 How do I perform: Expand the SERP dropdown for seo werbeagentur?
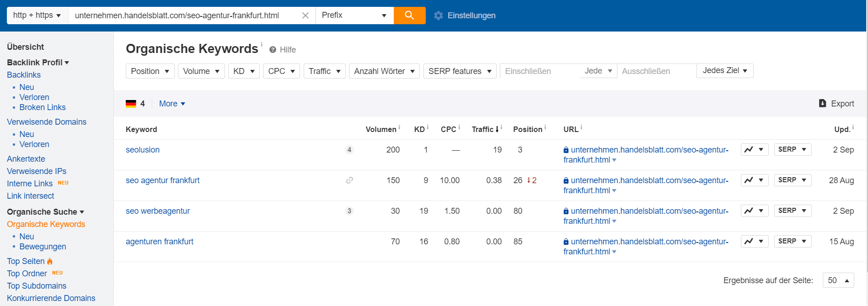[792, 211]
